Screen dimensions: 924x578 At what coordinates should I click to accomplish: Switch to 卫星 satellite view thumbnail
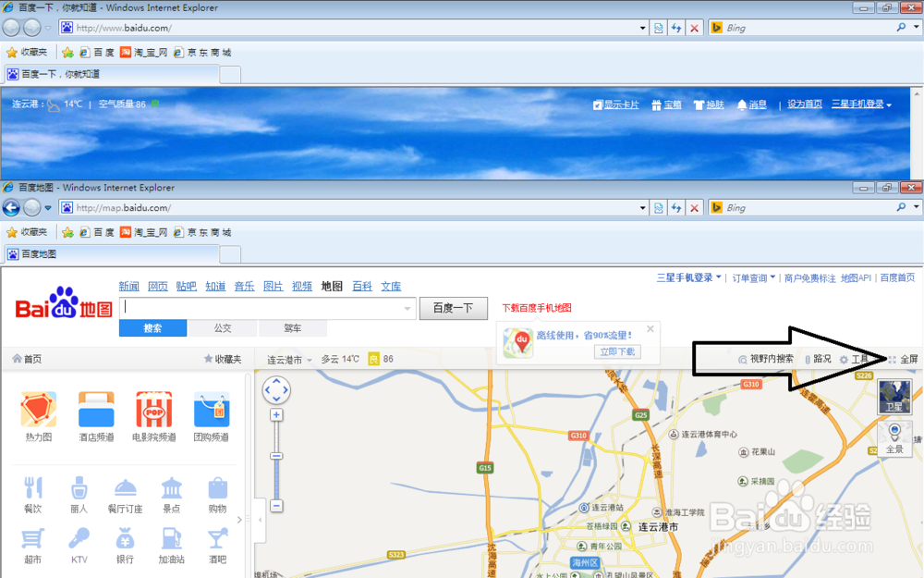[x=894, y=397]
